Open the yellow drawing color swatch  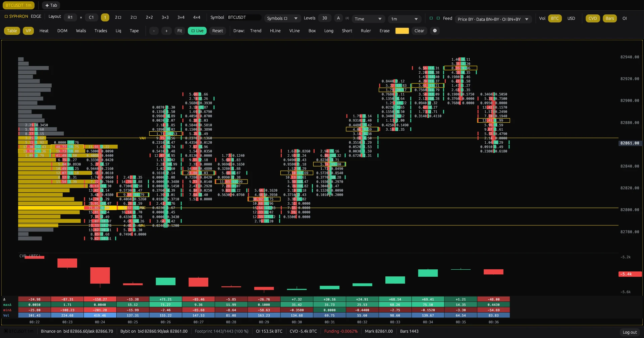402,31
